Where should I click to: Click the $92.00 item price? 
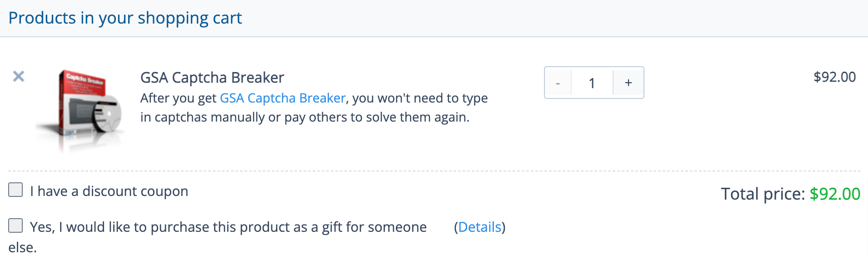tap(835, 77)
